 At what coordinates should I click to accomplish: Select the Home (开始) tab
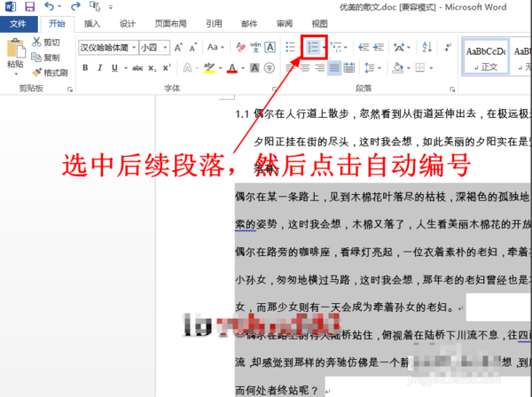(57, 24)
